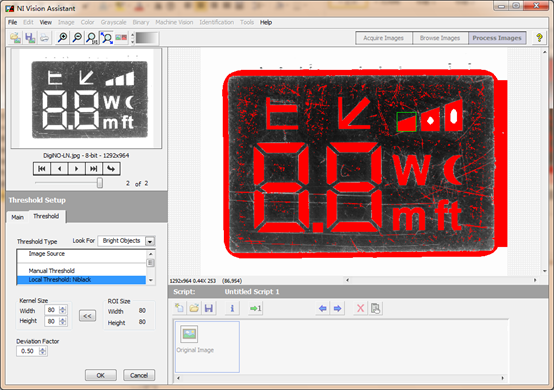Click the image browser position slider handle

pyautogui.click(x=100, y=183)
